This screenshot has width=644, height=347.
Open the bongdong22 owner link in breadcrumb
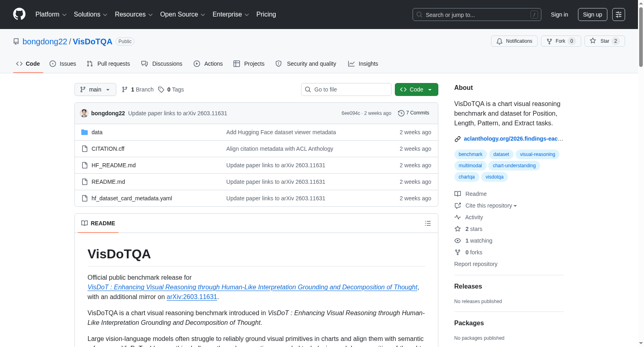pyautogui.click(x=45, y=42)
